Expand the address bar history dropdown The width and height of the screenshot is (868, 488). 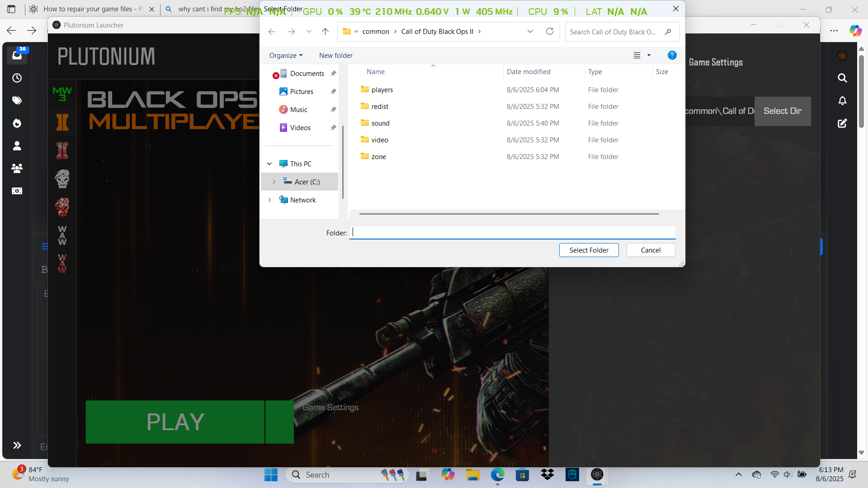coord(530,31)
